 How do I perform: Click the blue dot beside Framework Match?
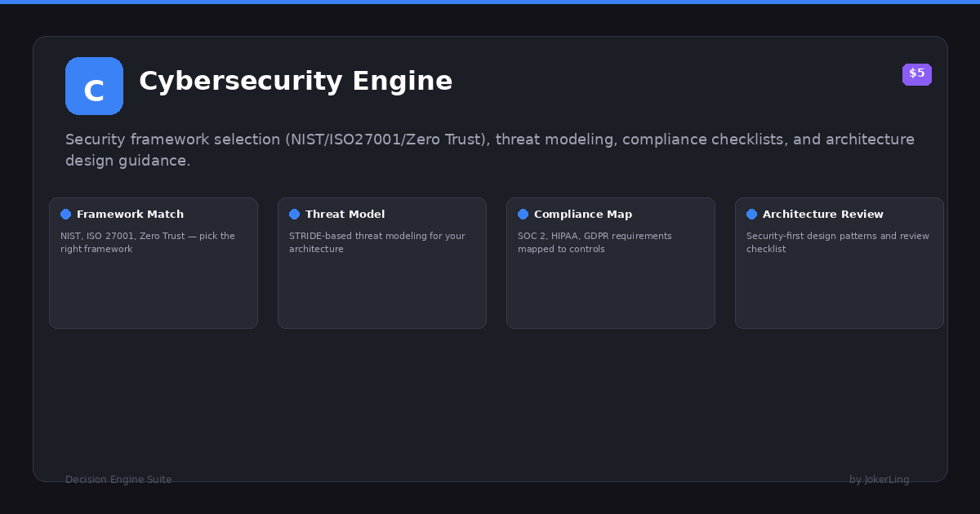(x=66, y=215)
